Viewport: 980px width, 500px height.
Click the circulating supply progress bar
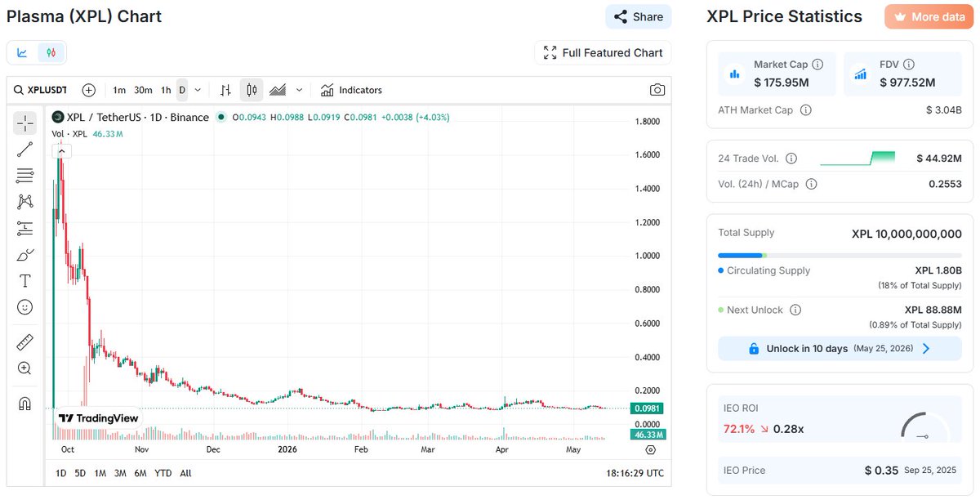point(840,255)
